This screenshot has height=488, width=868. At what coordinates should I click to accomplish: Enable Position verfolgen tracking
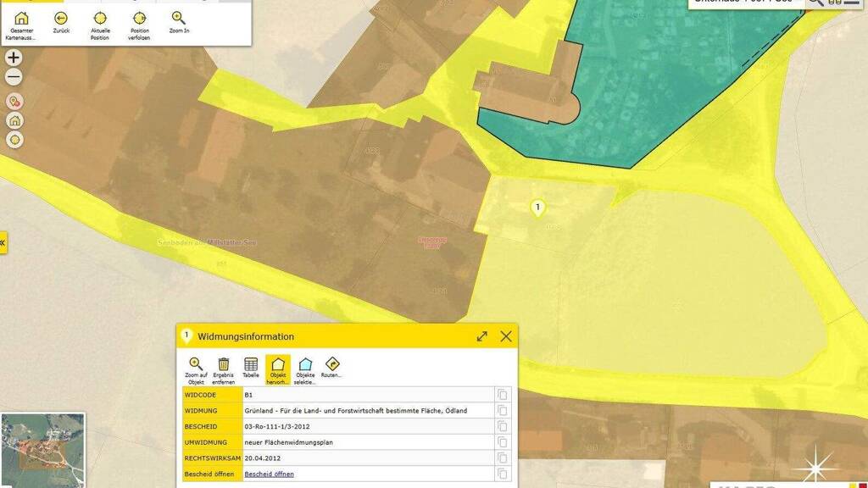[140, 18]
